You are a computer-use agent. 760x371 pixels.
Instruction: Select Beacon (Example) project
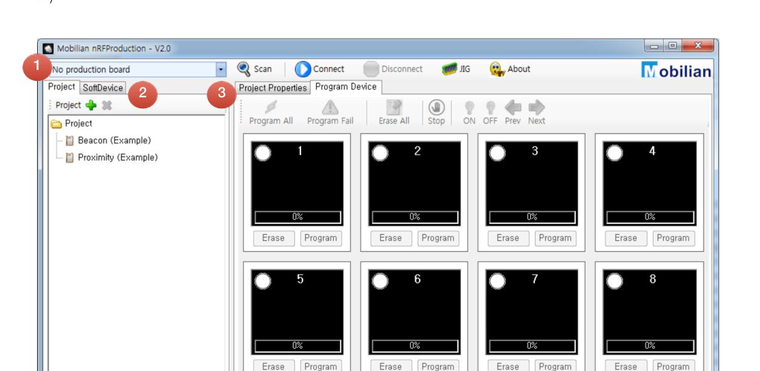point(114,140)
